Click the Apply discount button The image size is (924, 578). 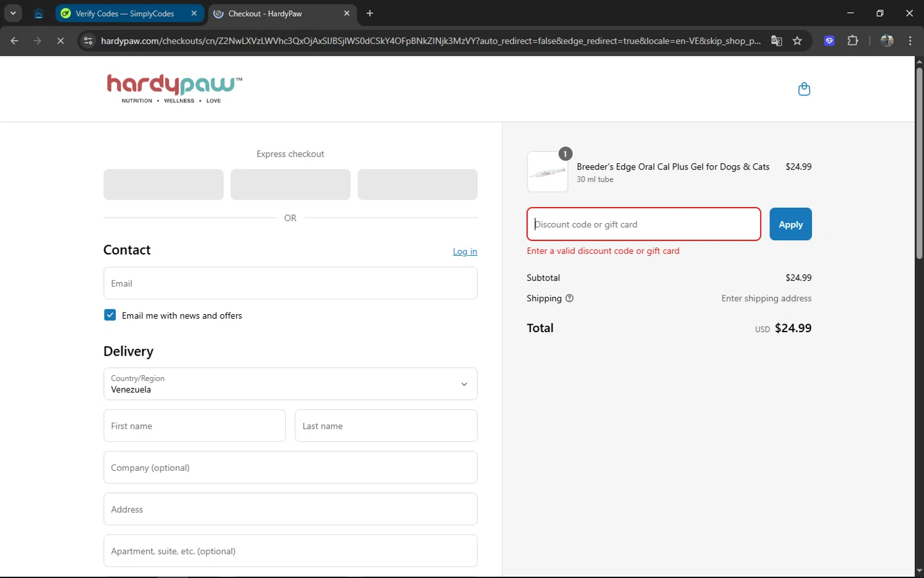[x=790, y=224]
